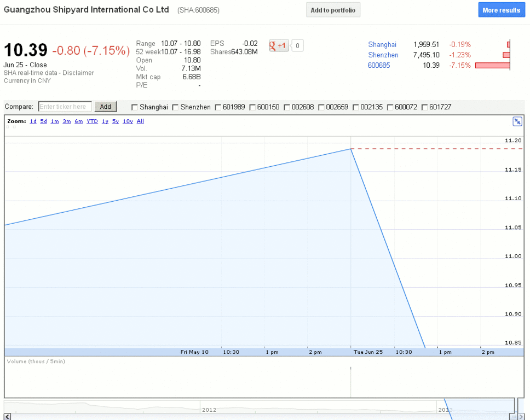530x420 pixels.
Task: Show All history in chart zoom
Action: (x=140, y=121)
